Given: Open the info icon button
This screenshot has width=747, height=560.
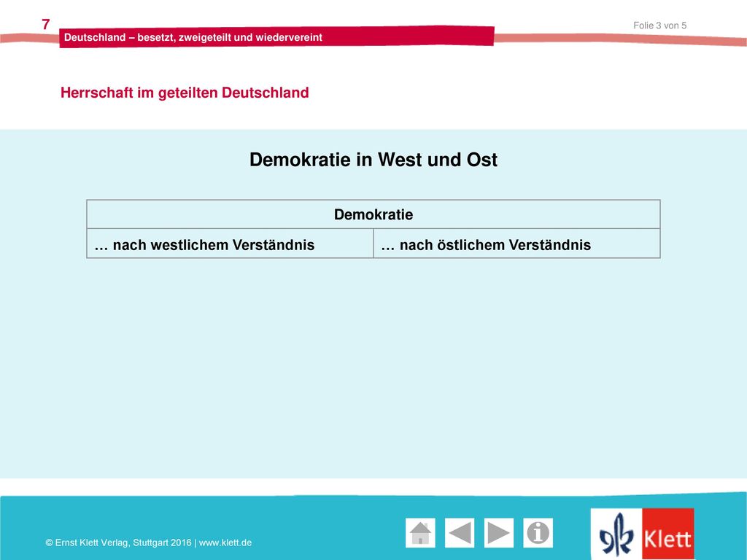Looking at the screenshot, I should point(538,533).
